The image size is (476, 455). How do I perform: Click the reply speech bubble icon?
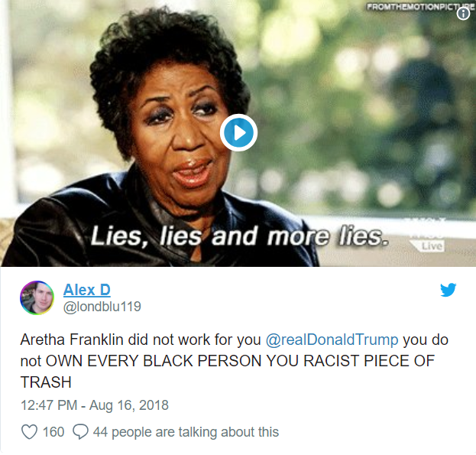[80, 431]
